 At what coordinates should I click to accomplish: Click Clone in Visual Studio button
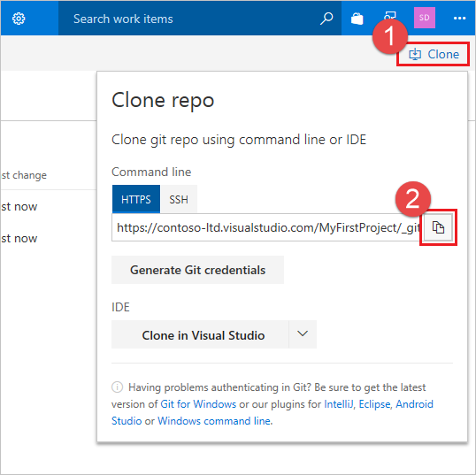point(200,334)
